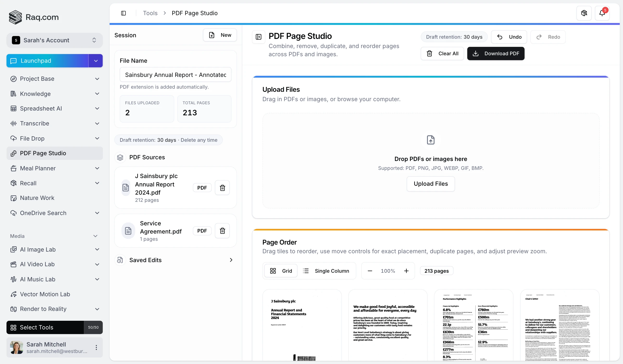Expand the OneDrive Search section

43,213
